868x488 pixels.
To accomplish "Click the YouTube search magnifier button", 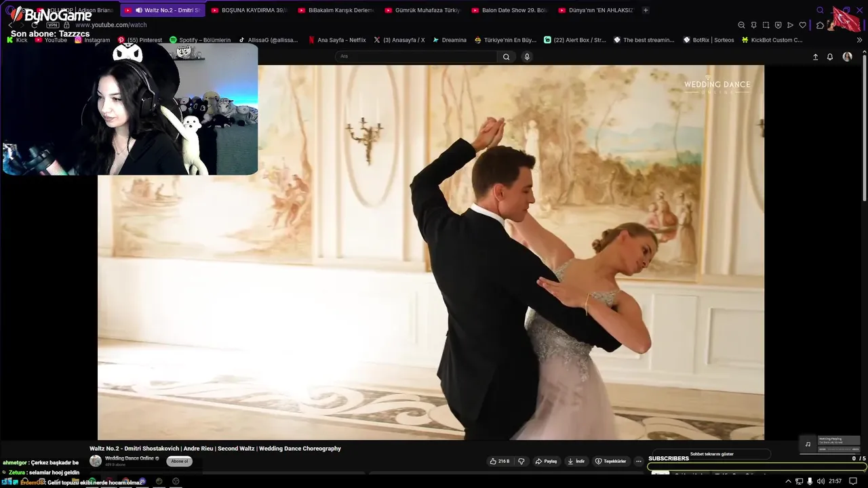I will pyautogui.click(x=506, y=57).
